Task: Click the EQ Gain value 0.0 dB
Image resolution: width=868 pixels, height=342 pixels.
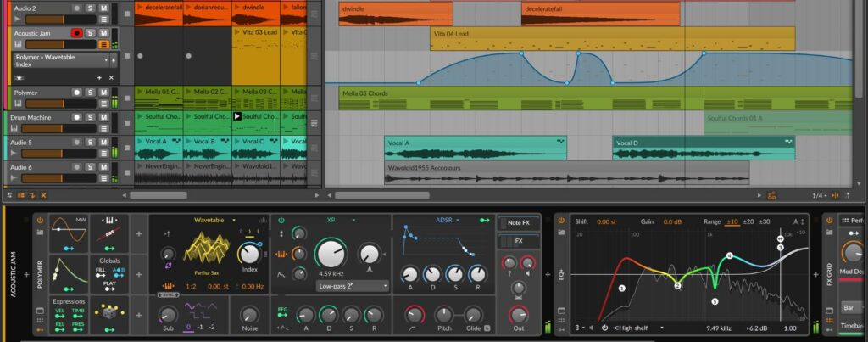Action: click(x=672, y=221)
